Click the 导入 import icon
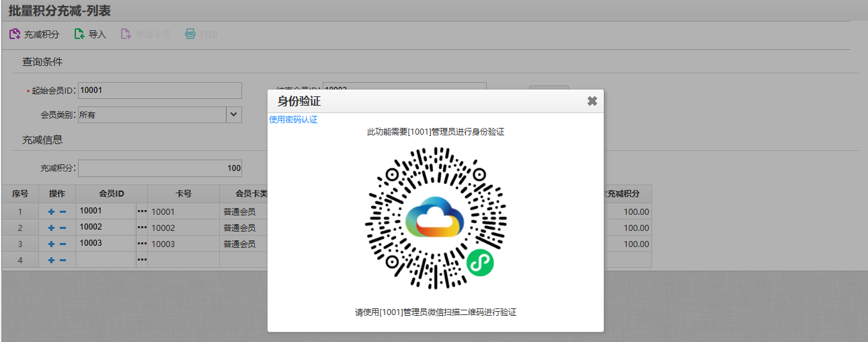 (x=79, y=34)
